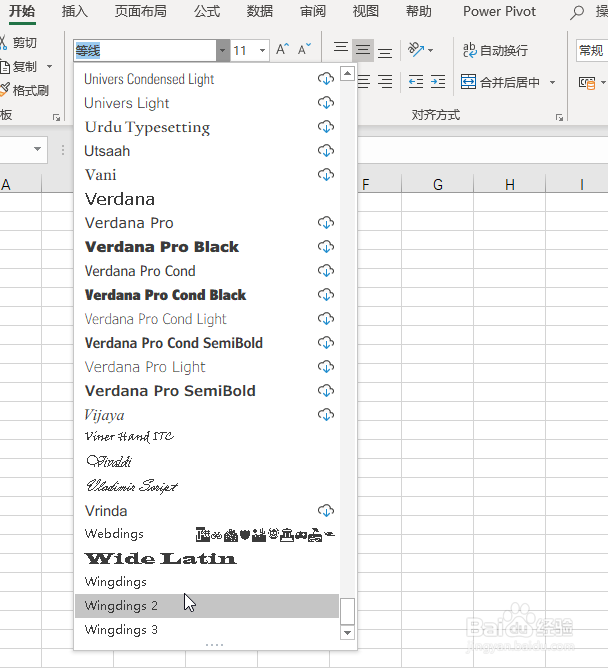Click the font name input field

145,51
